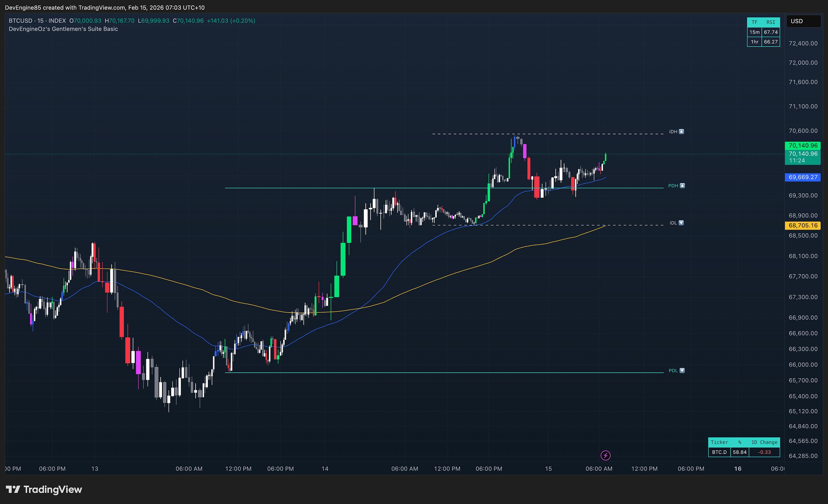Click the TradingView logo at the bottom
This screenshot has height=504, width=828.
pos(44,489)
